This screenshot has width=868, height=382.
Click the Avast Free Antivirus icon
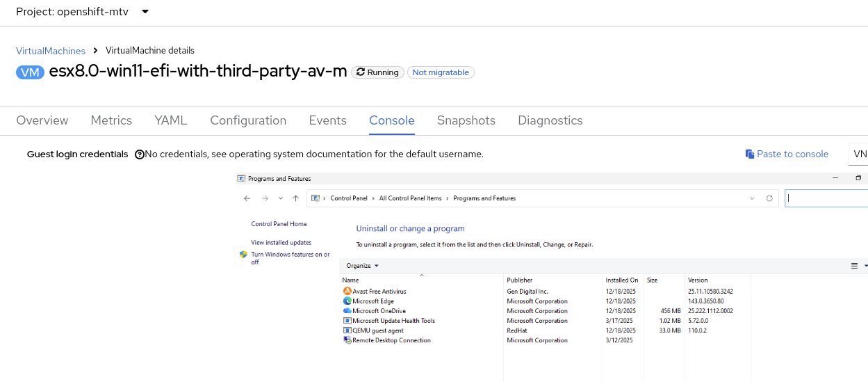tap(347, 292)
